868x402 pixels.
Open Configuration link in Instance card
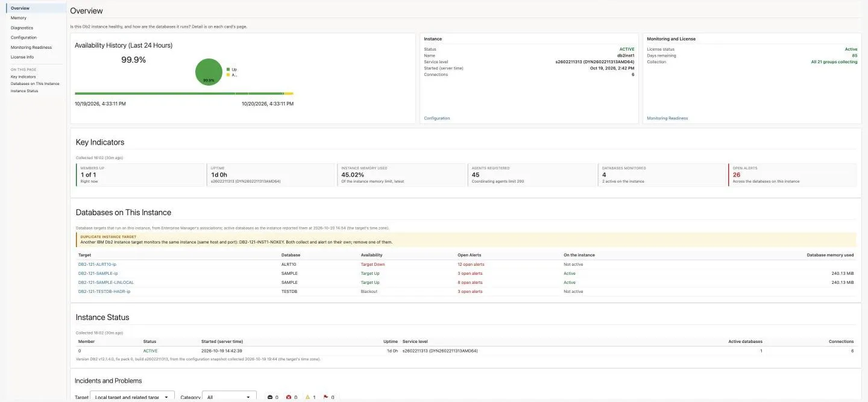click(x=437, y=118)
